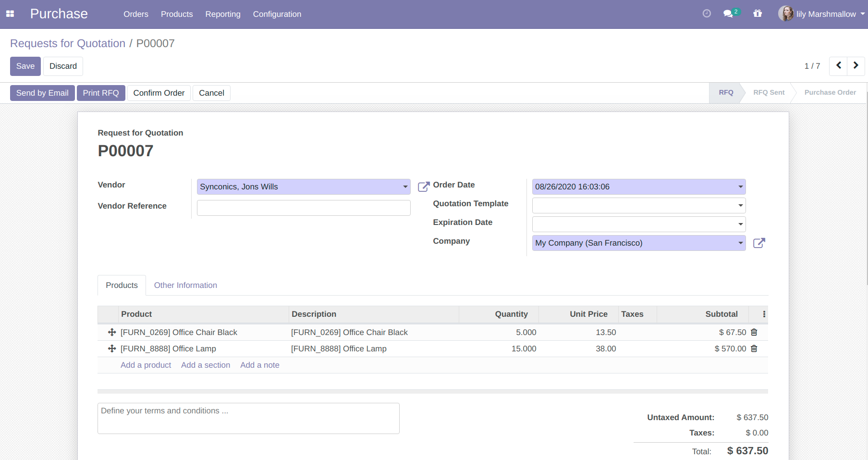Delete the Office Chair Black line

click(x=754, y=332)
